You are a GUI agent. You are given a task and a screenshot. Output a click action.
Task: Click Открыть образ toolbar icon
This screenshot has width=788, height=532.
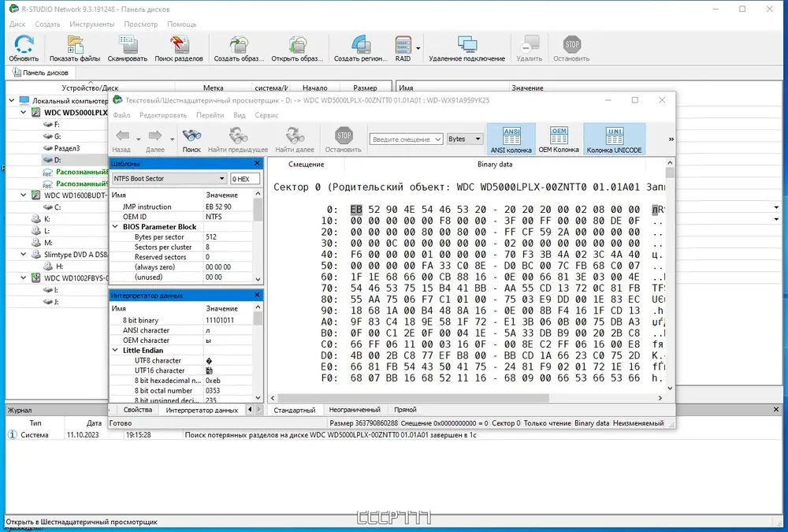(x=298, y=45)
